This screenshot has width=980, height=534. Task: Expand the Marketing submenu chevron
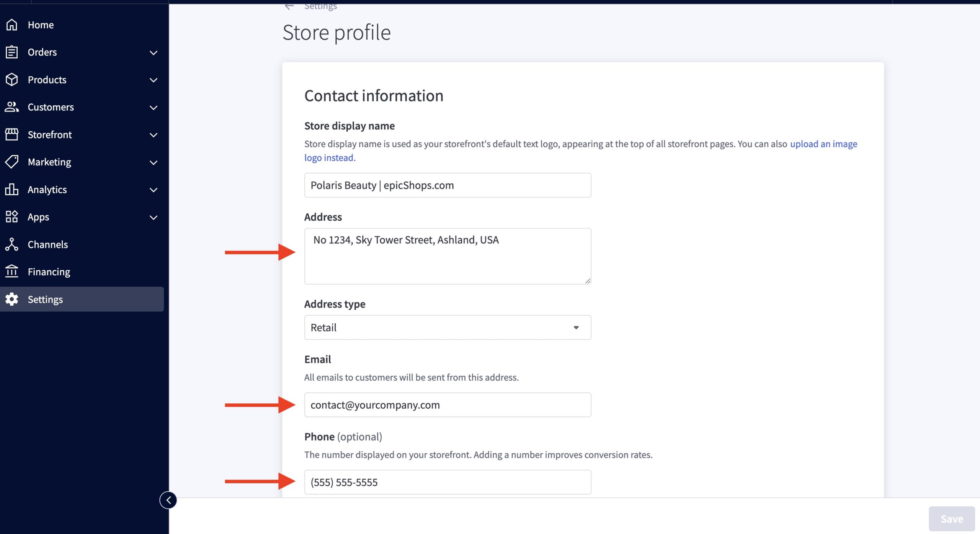[154, 162]
